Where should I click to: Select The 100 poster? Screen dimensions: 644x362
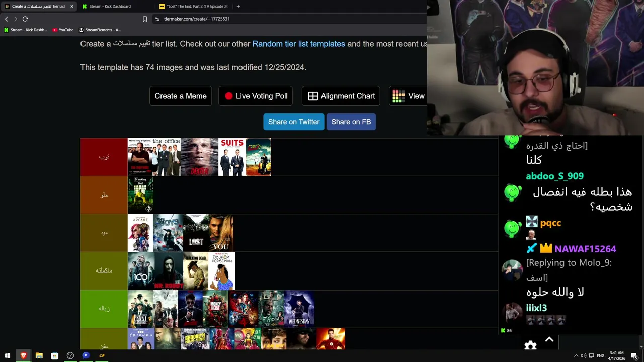click(141, 271)
